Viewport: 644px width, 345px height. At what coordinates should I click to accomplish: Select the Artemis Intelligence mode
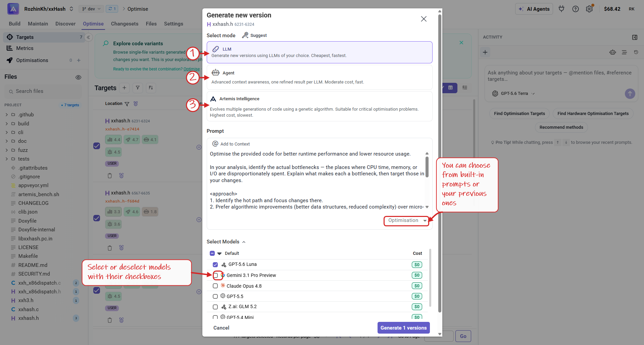pos(319,107)
